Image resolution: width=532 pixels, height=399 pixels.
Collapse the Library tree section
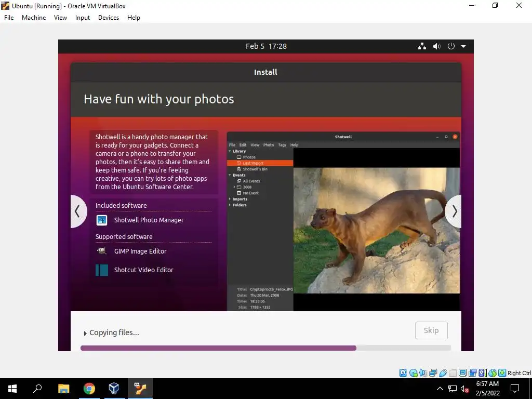point(230,151)
